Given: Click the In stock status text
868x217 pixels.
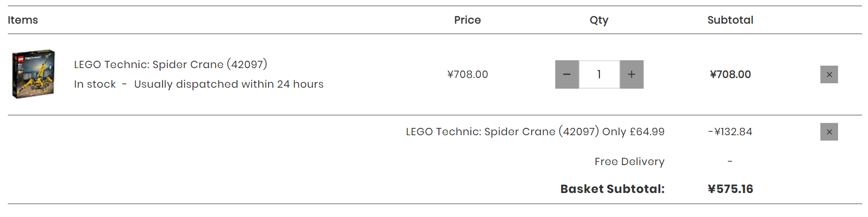Looking at the screenshot, I should (95, 84).
